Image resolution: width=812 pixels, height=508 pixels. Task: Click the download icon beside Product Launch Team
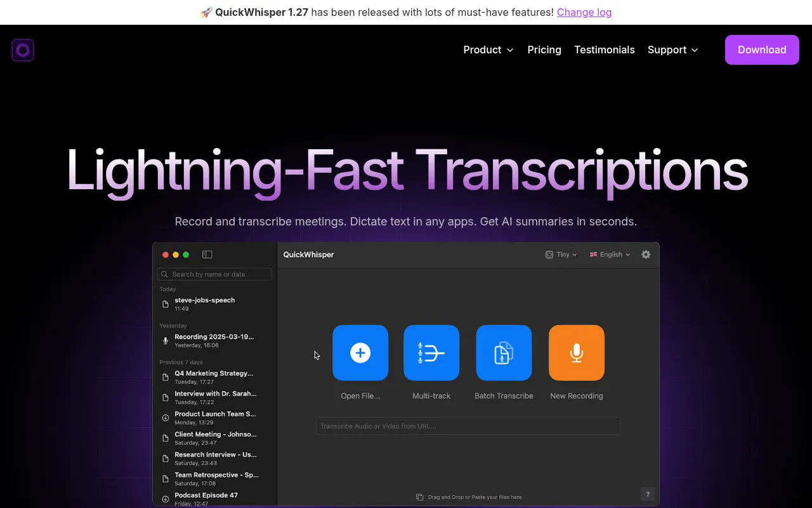(x=166, y=418)
